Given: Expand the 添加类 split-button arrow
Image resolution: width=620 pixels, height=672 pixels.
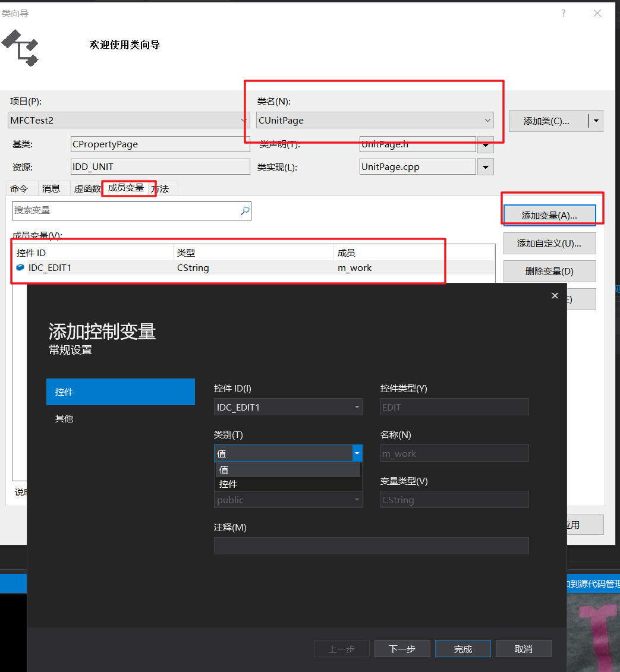Looking at the screenshot, I should coord(596,121).
